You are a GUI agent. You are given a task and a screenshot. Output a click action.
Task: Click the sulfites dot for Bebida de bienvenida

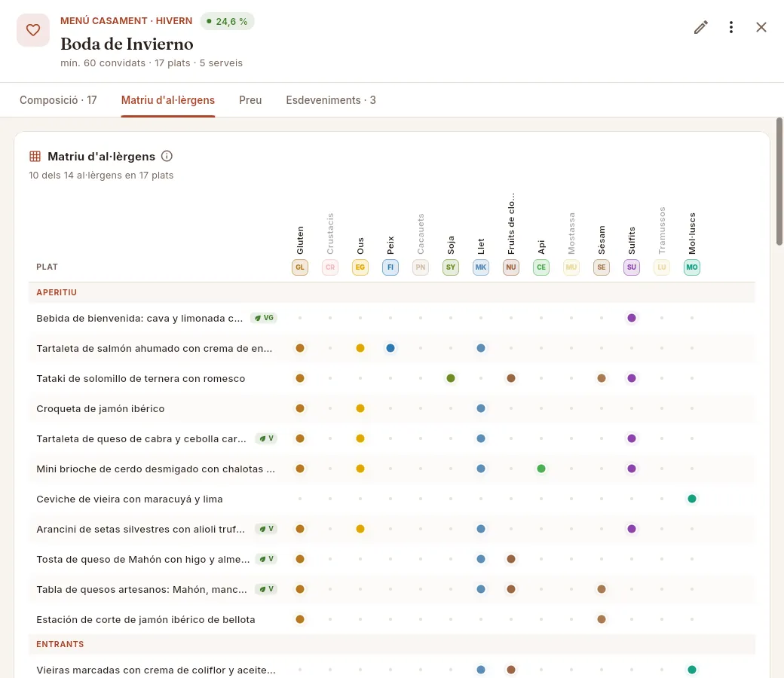[x=632, y=318]
